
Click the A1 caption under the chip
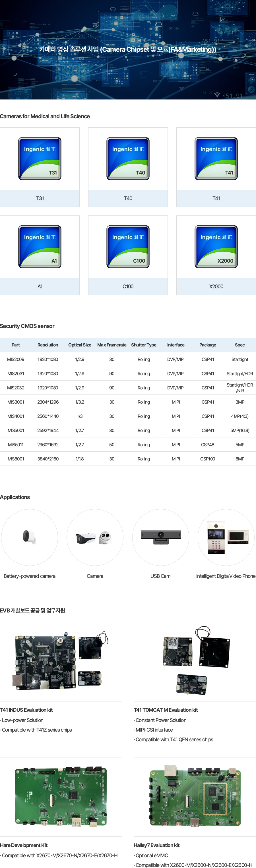[40, 286]
